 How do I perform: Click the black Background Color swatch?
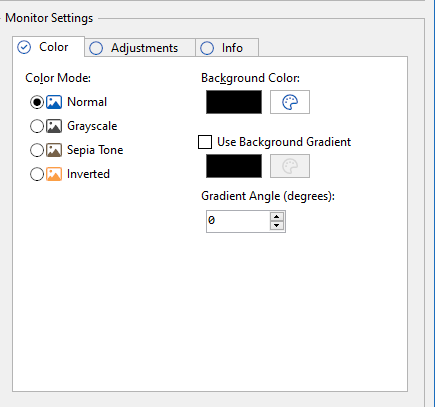click(234, 102)
